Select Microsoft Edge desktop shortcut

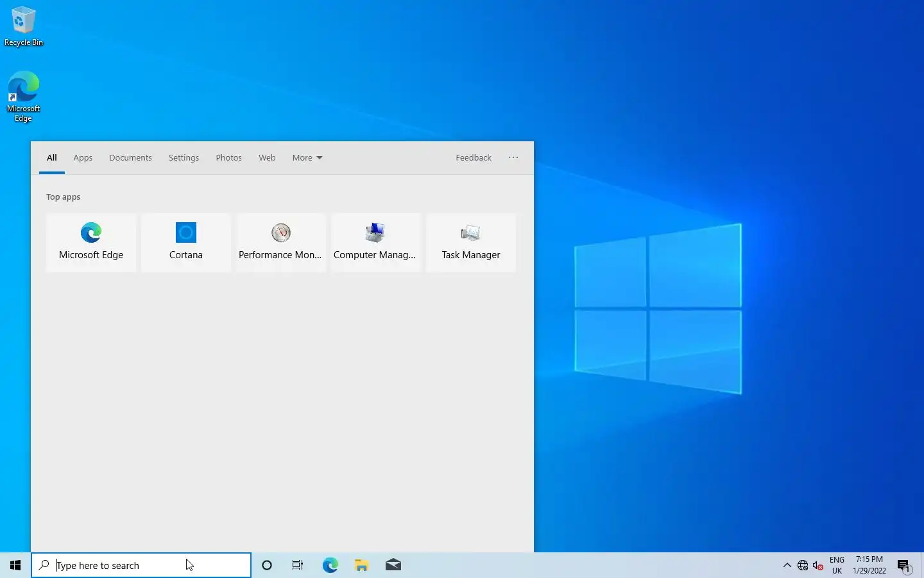click(x=24, y=96)
